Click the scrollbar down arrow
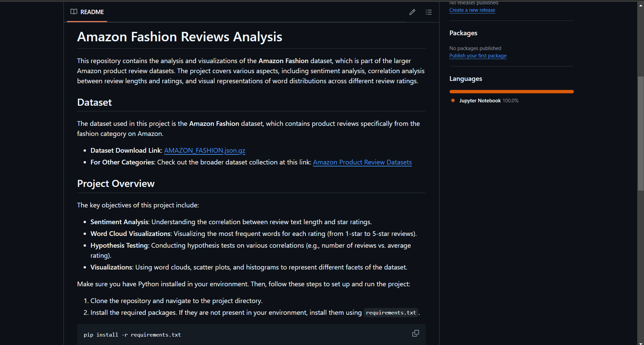 641,343
